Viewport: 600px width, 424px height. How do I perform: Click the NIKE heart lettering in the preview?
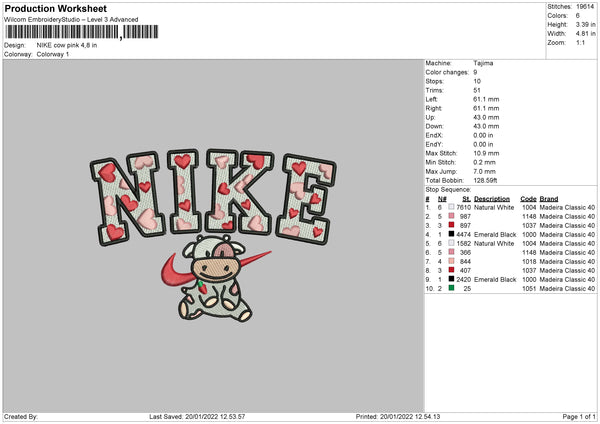(213, 195)
